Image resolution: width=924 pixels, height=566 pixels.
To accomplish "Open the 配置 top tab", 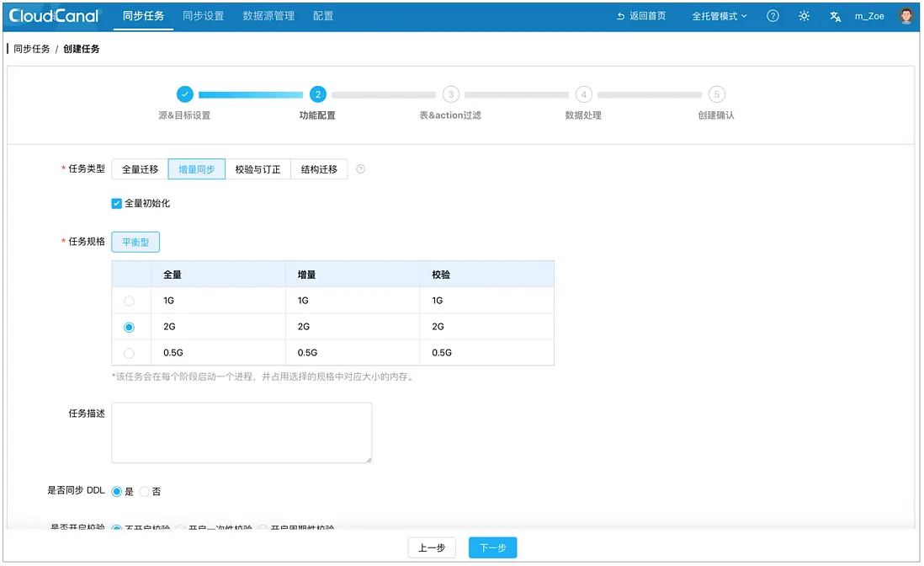I will [x=323, y=16].
